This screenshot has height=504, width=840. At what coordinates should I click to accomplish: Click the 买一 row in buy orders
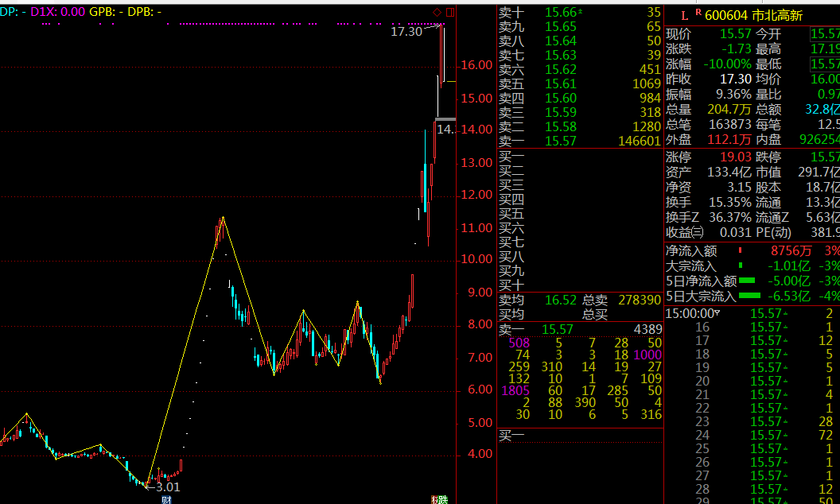pos(511,156)
